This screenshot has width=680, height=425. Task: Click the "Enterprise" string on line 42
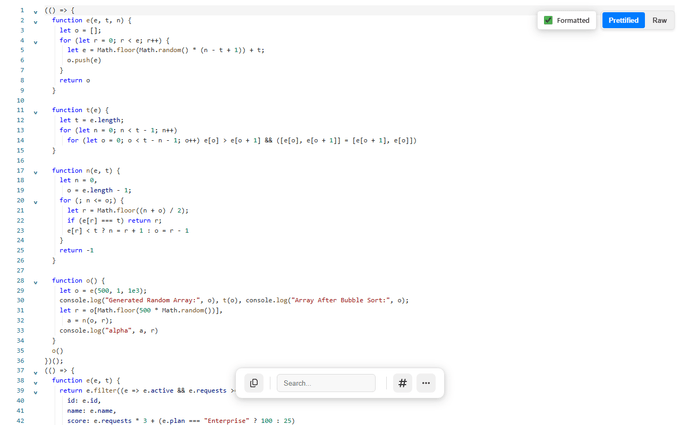(227, 421)
